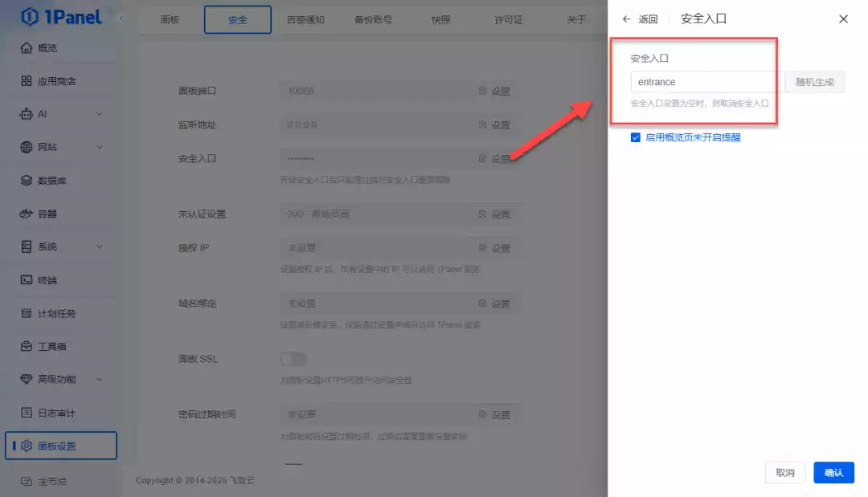Toggle the 面板 SSL switch
868x497 pixels.
(293, 358)
